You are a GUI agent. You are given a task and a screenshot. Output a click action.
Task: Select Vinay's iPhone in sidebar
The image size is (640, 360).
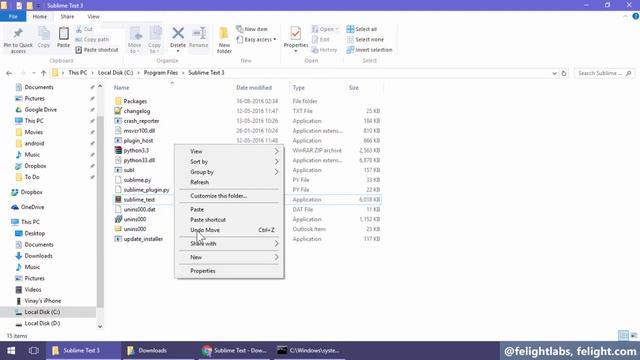click(x=42, y=301)
